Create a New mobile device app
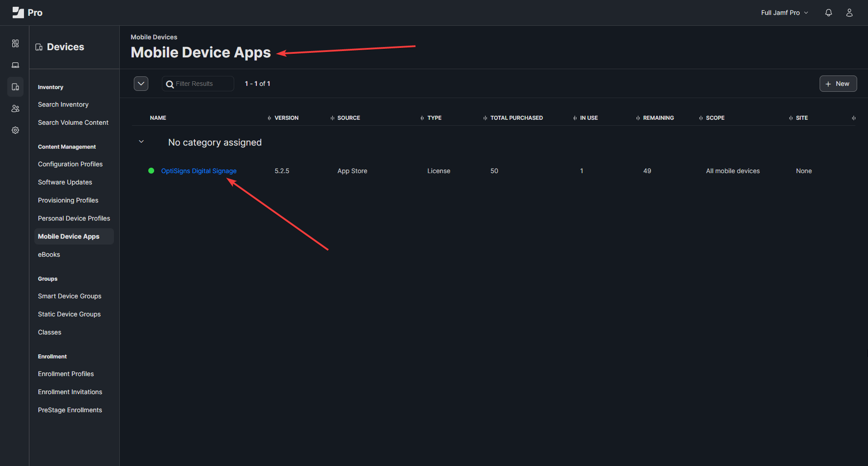This screenshot has width=868, height=466. 838,84
